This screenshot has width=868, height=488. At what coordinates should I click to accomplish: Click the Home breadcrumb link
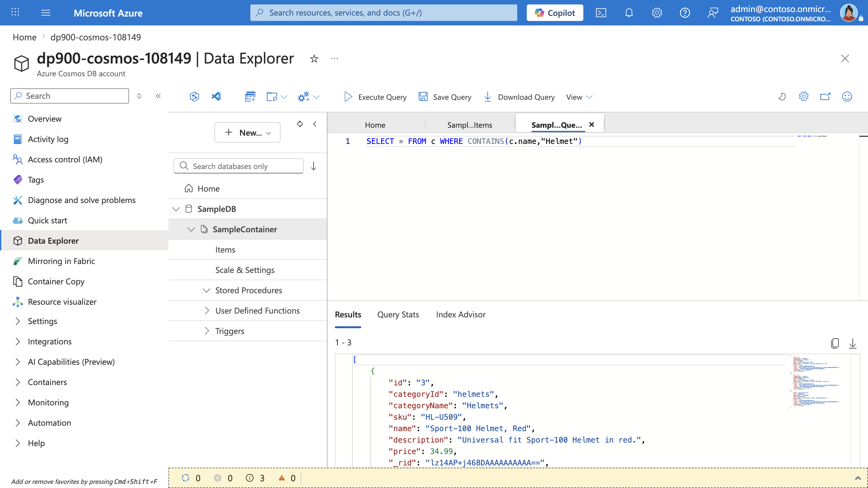pos(24,37)
